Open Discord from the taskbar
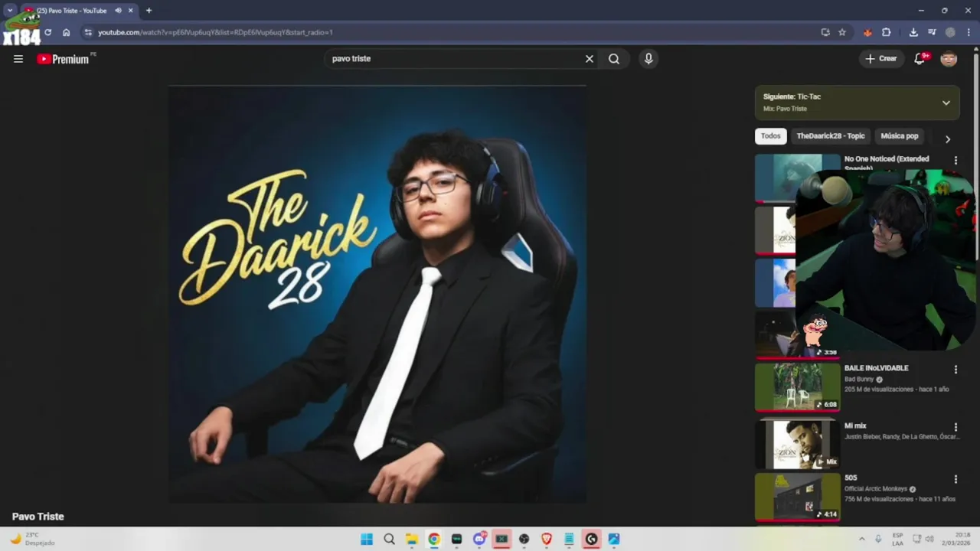Screen dimensions: 980x551 [x=479, y=539]
